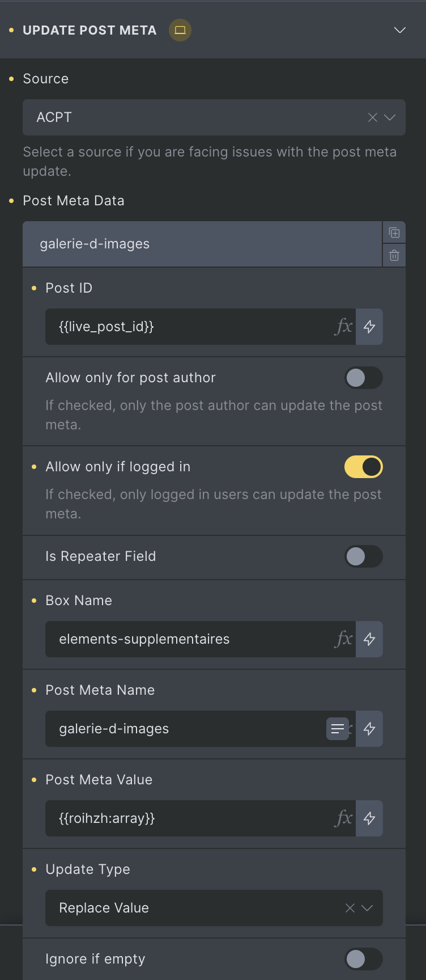Delete the galerie-d-images meta item
The height and width of the screenshot is (980, 426).
[x=394, y=256]
